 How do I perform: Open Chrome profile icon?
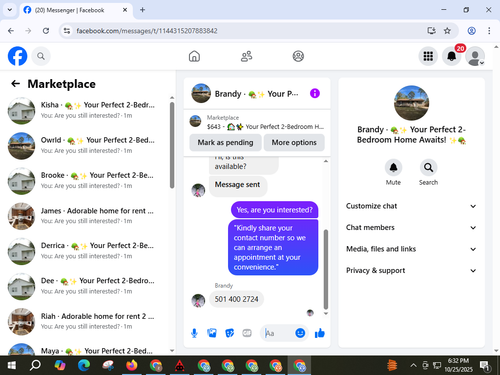tap(471, 31)
